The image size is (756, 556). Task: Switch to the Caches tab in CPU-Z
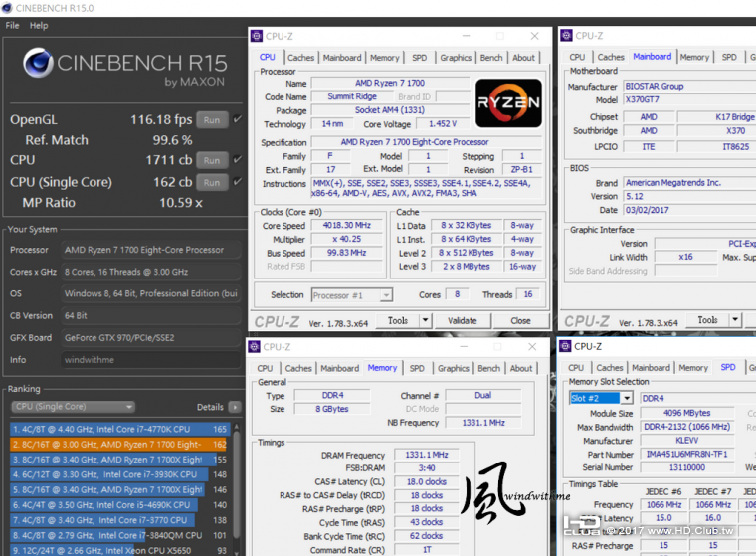click(x=300, y=58)
